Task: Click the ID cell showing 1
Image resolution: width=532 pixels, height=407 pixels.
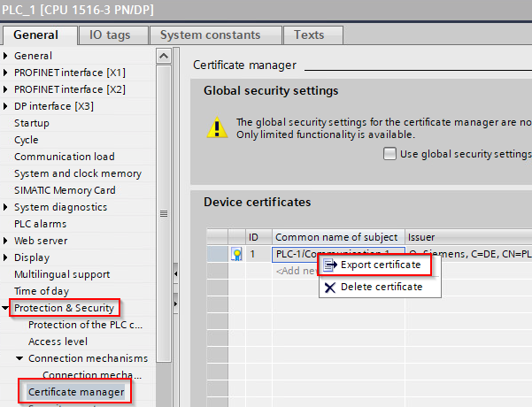Action: [258, 254]
